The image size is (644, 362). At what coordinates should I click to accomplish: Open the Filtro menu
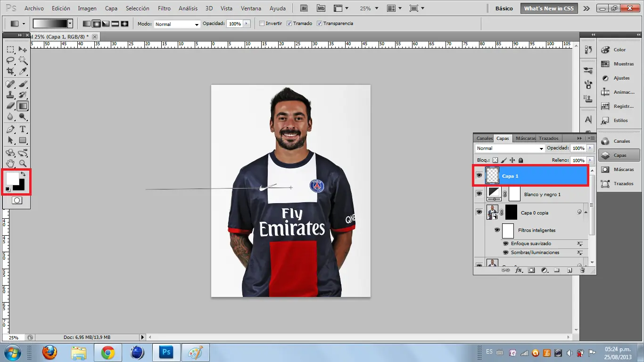point(164,8)
